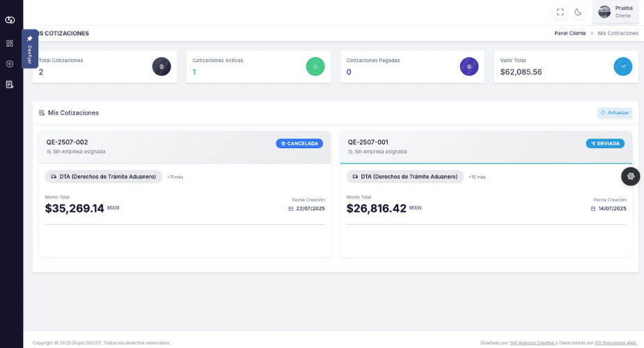Click the blue Valor Total trend icon
644x348 pixels.
pyautogui.click(x=623, y=67)
